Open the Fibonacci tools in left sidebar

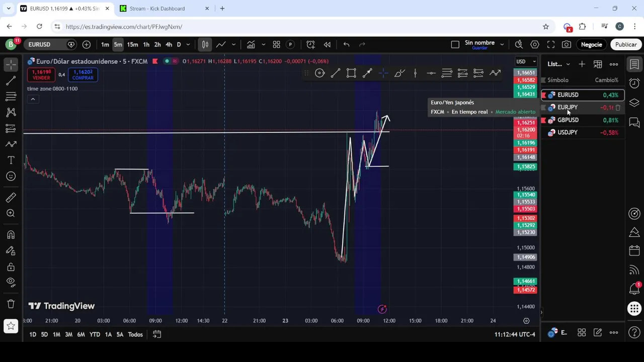click(x=11, y=97)
